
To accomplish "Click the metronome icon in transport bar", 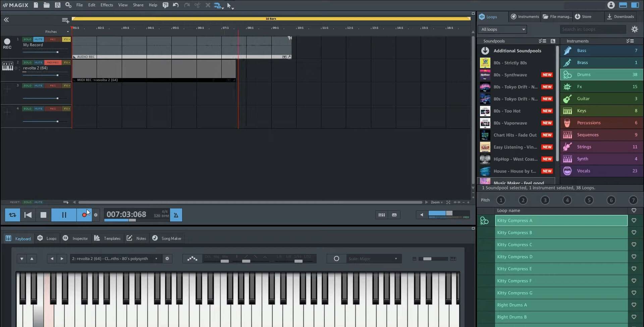I will [176, 215].
